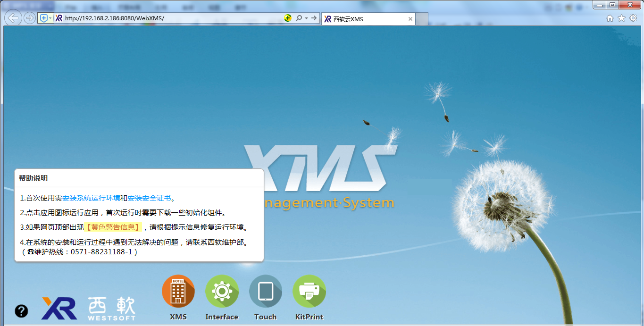Viewport: 644px width, 326px height.
Task: Open the Interface gear application
Action: (222, 291)
